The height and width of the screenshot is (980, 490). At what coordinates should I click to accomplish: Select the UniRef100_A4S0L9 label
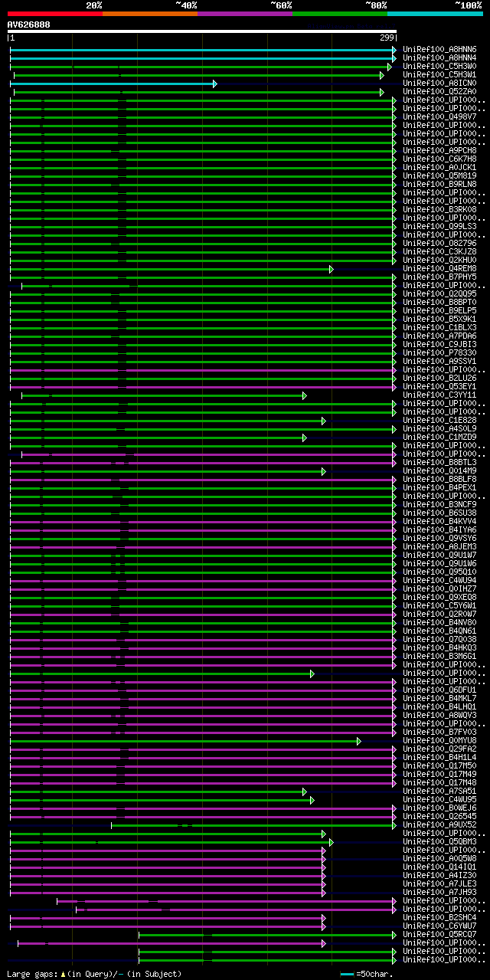pyautogui.click(x=439, y=429)
